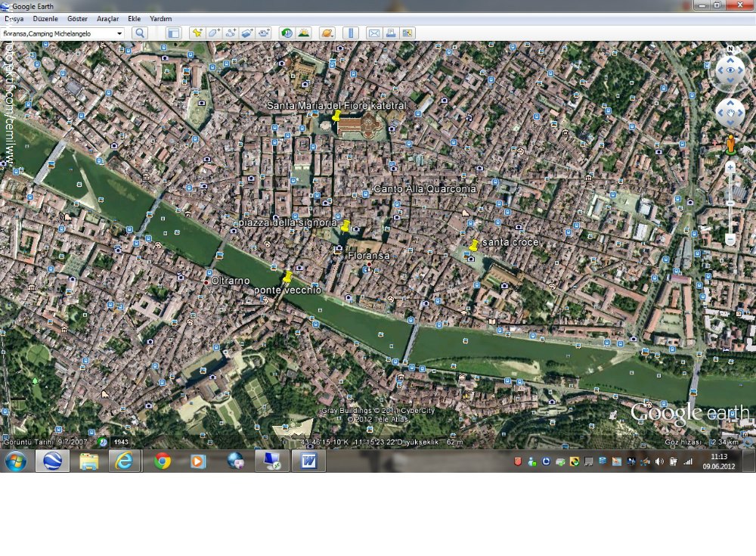Open the Yardım menu
Screen dimensions: 756x556
[x=160, y=19]
